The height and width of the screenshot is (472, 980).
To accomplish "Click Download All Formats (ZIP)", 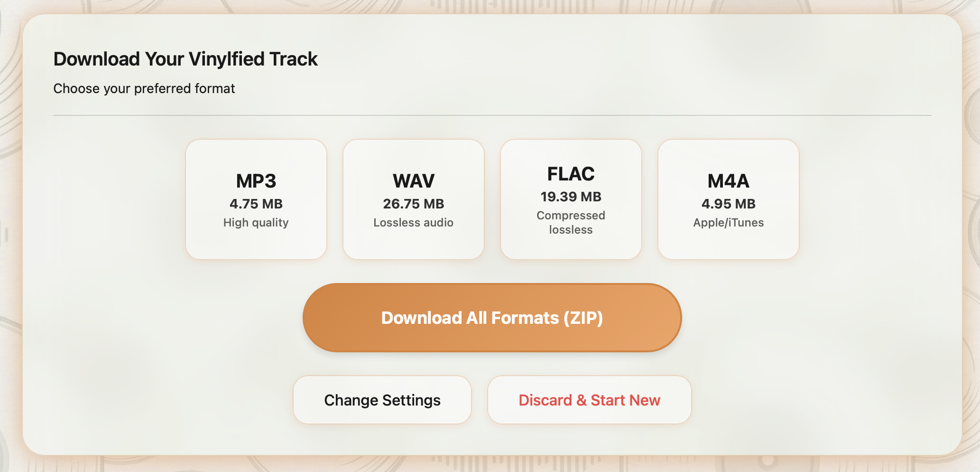I will click(492, 318).
